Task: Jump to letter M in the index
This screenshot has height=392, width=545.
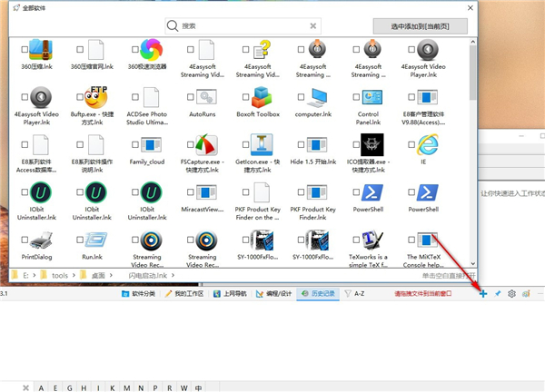Action: [127, 387]
